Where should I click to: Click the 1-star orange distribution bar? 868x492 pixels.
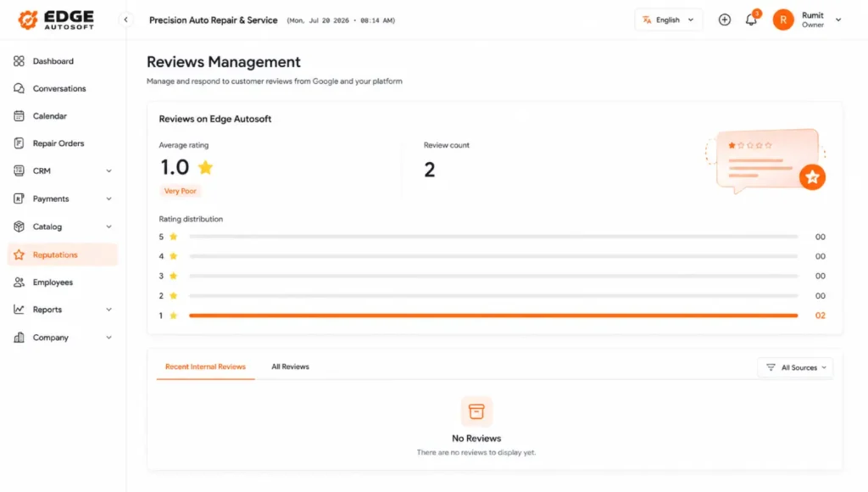(x=493, y=316)
